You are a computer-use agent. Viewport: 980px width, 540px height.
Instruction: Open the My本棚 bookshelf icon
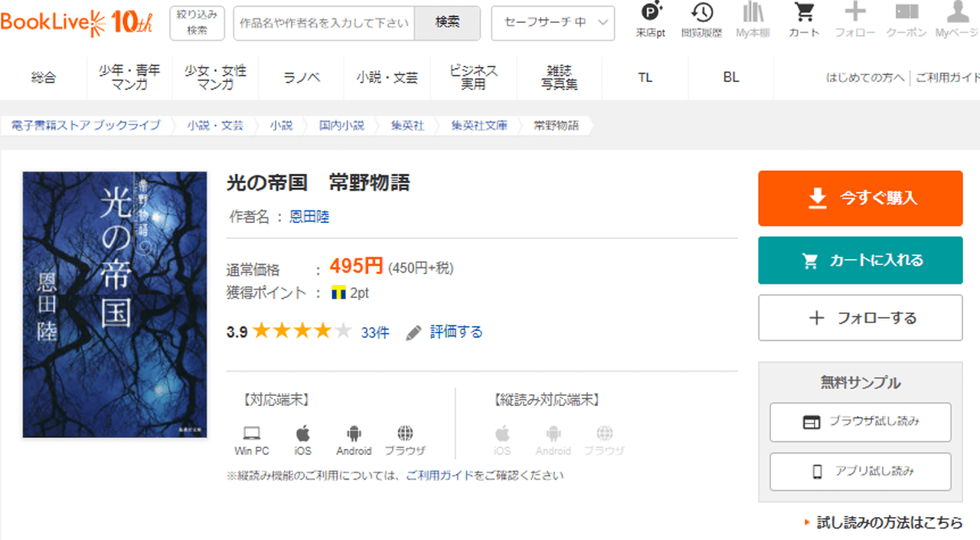(x=753, y=20)
